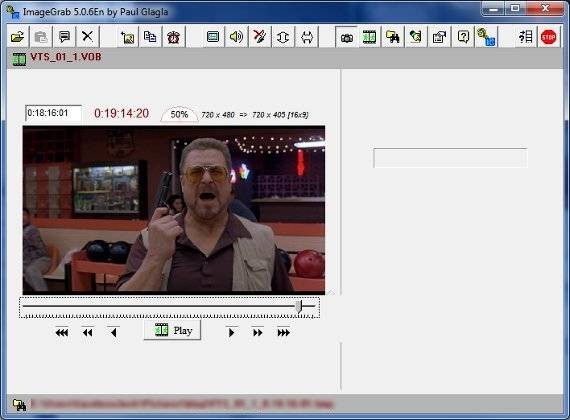The height and width of the screenshot is (420, 570).
Task: Open the alarm clock timer icon
Action: [173, 37]
